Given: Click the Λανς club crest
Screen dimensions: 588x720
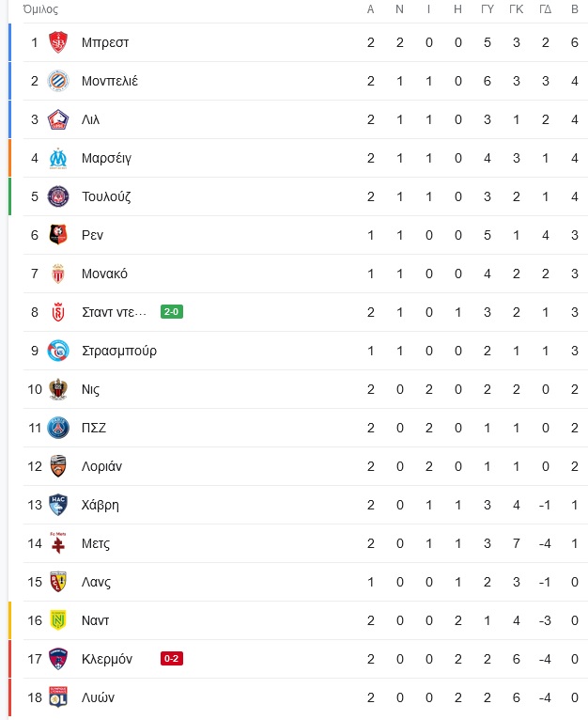Looking at the screenshot, I should [58, 582].
